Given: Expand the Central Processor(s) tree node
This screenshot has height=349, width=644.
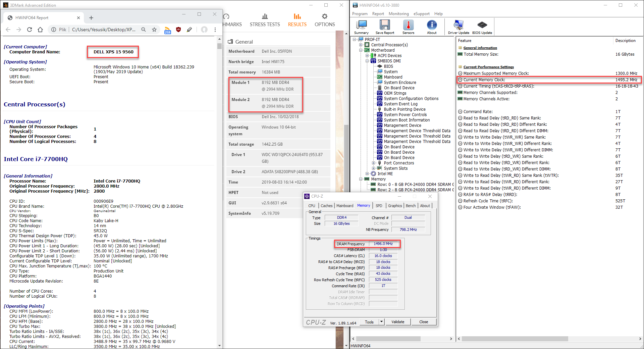Looking at the screenshot, I should [x=361, y=45].
